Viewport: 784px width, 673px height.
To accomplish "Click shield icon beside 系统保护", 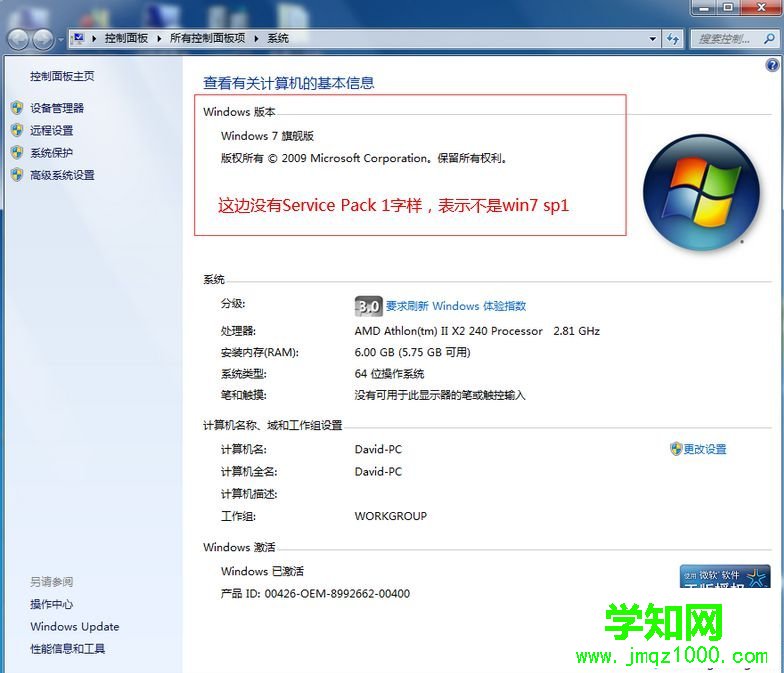I will pyautogui.click(x=18, y=152).
